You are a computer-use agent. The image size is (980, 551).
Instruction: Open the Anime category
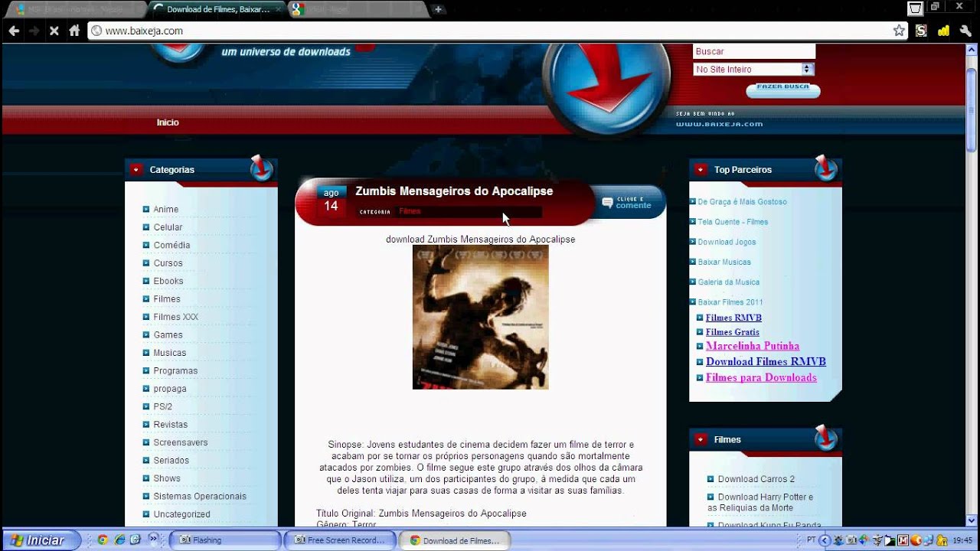click(165, 210)
